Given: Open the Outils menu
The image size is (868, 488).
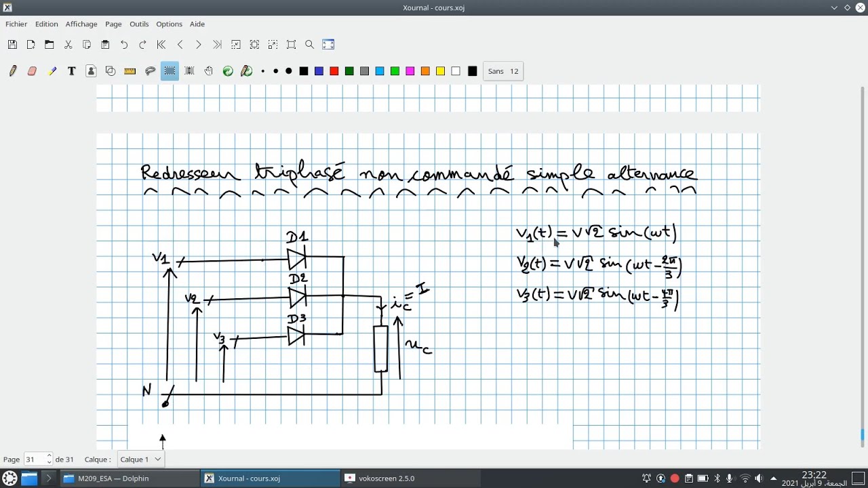Looking at the screenshot, I should (x=139, y=24).
